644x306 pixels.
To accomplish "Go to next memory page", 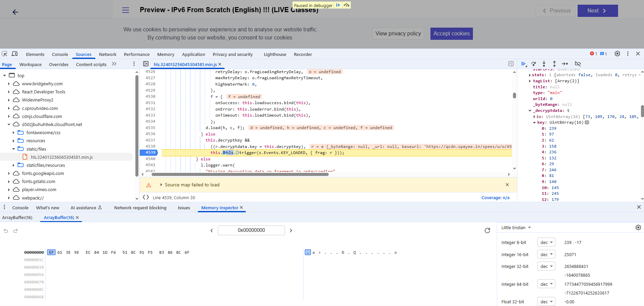I will tap(291, 231).
